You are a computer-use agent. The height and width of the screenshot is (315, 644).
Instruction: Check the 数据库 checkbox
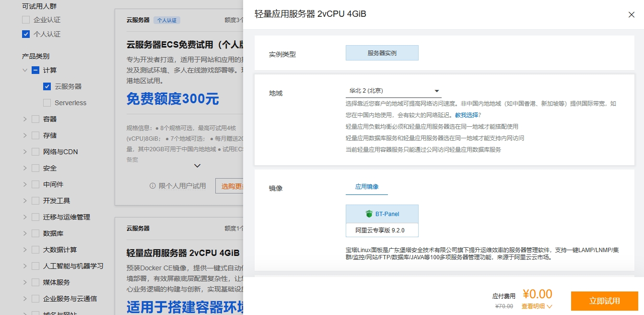click(35, 233)
